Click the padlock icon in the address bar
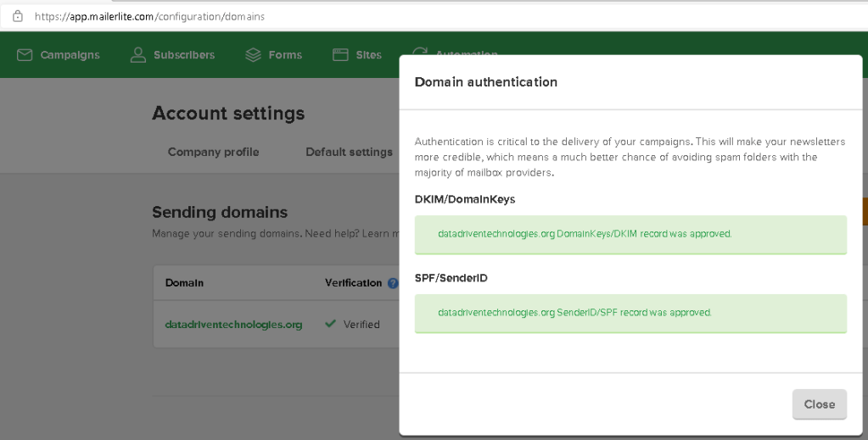 [17, 16]
